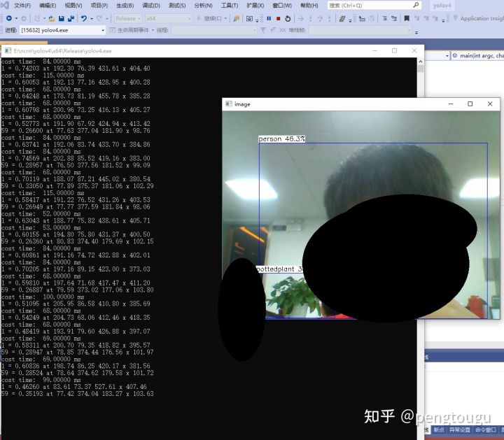Viewport: 504px width, 440px height.
Task: Restart debugging with the circular arrow icon
Action: [x=288, y=19]
